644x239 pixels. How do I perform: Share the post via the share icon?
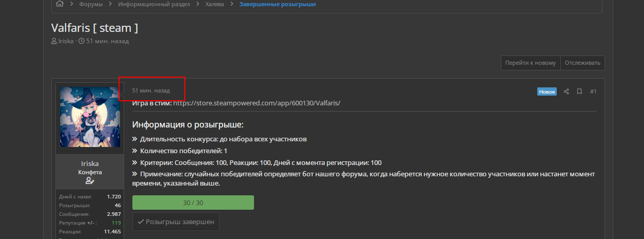point(567,91)
